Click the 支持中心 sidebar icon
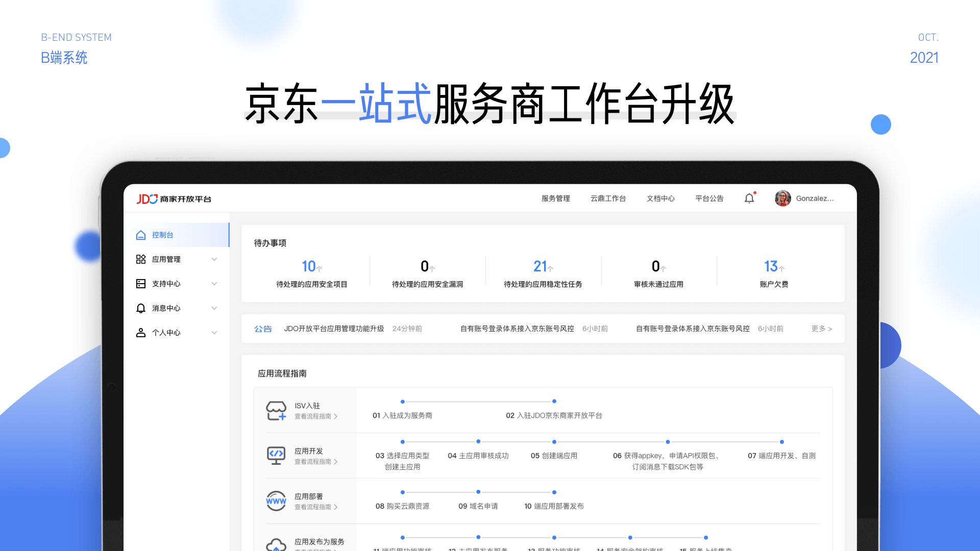980x551 pixels. 141,284
